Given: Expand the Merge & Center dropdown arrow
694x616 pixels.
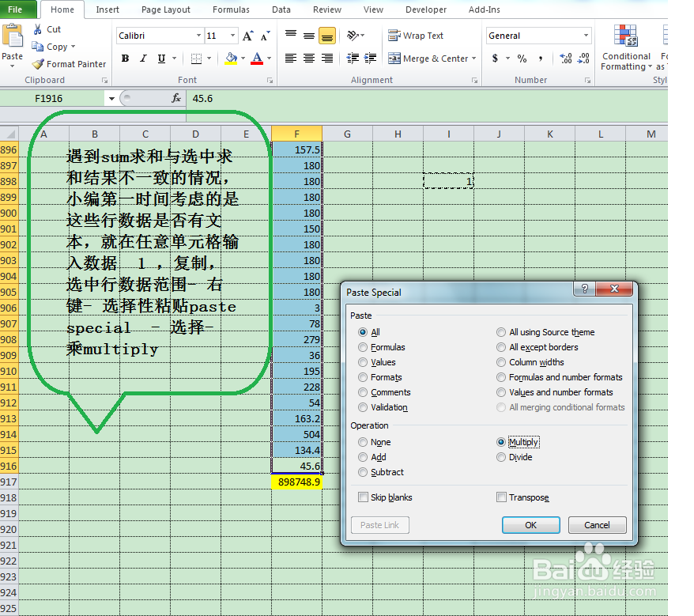Looking at the screenshot, I should coord(473,59).
